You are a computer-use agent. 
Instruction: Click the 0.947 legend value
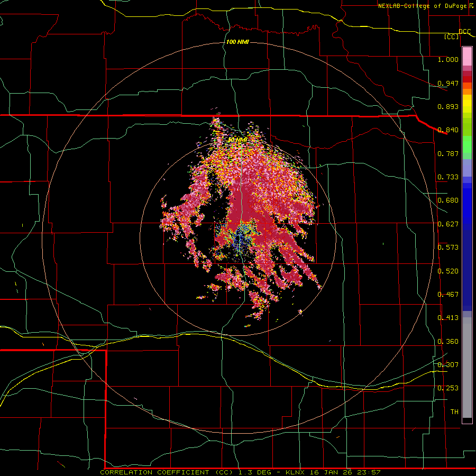pyautogui.click(x=448, y=83)
